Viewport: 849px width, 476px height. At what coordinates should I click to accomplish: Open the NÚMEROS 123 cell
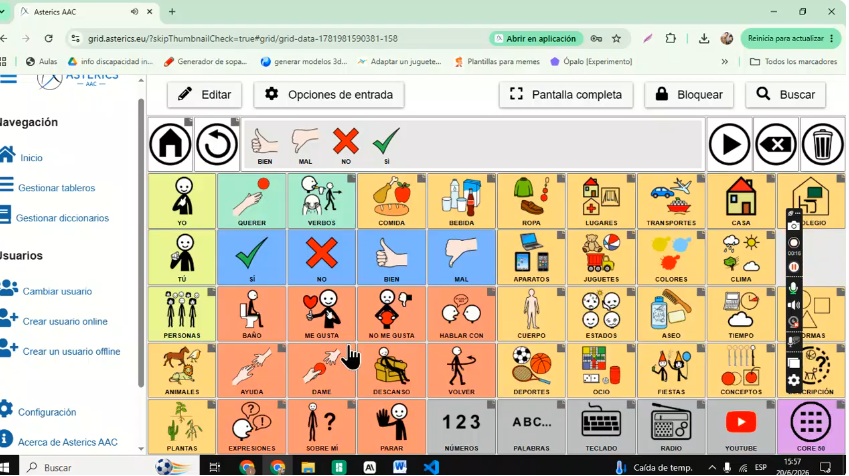[461, 426]
